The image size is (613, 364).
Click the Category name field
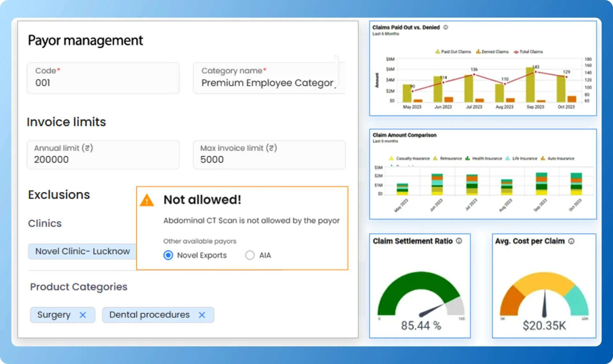268,78
